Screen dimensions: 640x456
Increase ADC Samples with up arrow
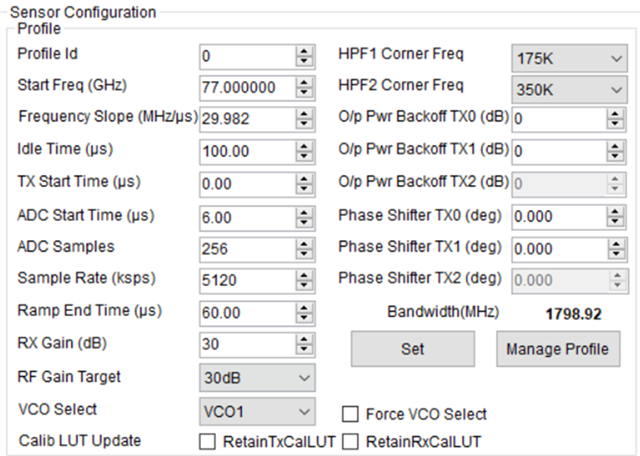[x=303, y=242]
